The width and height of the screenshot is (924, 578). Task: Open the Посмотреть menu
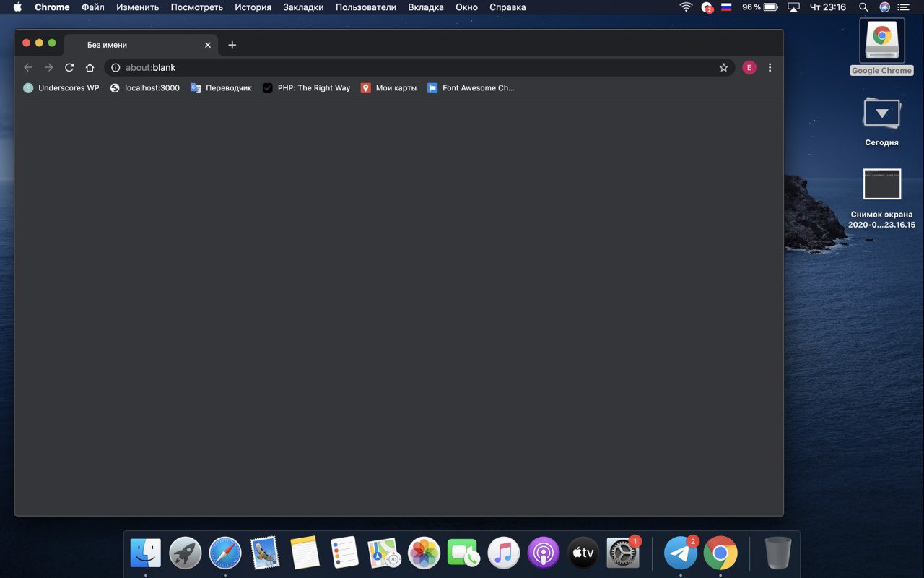pos(197,7)
